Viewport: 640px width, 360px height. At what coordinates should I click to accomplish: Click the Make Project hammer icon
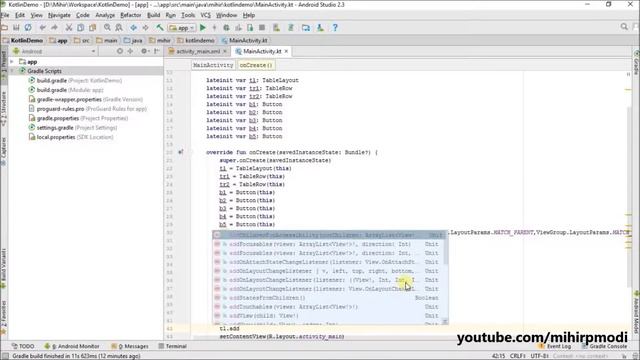pos(160,28)
